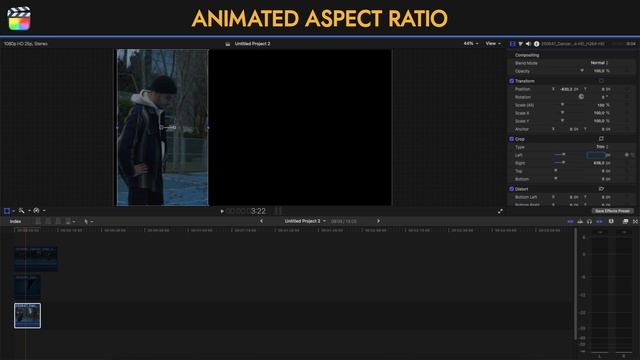640x360 pixels.
Task: Go to previous timeline history arrow
Action: pyautogui.click(x=262, y=221)
